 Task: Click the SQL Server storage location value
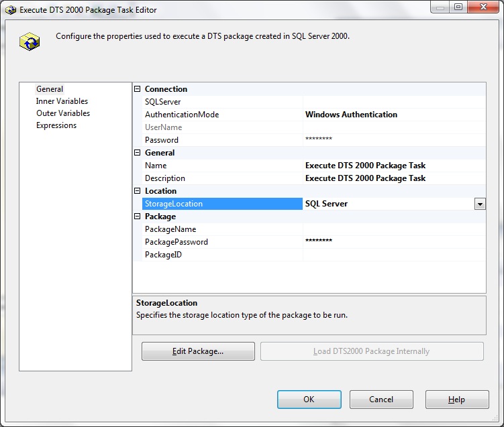[326, 204]
